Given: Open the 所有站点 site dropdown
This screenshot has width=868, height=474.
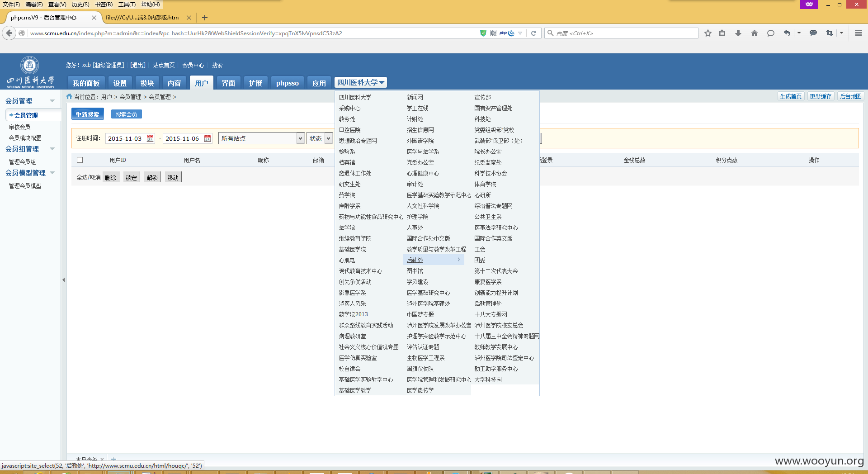Looking at the screenshot, I should 261,138.
